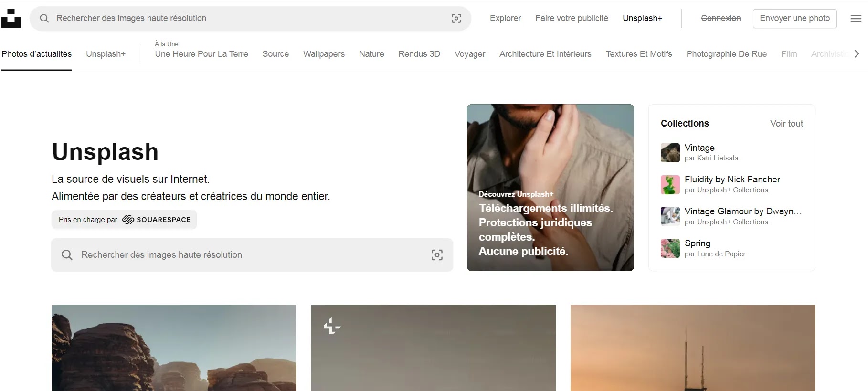Open Vintage Glamour by Dwayn… title
This screenshot has width=868, height=391.
tap(743, 211)
